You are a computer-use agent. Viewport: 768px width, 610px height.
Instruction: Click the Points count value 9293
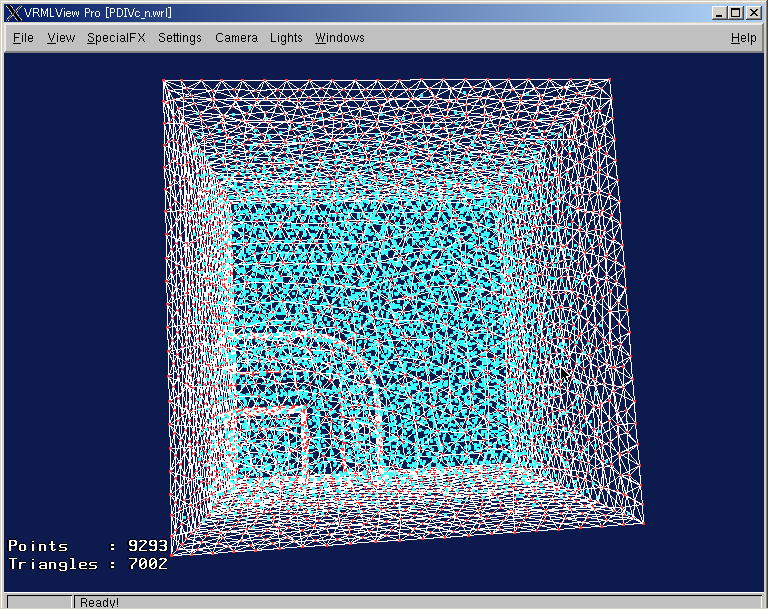coord(147,545)
